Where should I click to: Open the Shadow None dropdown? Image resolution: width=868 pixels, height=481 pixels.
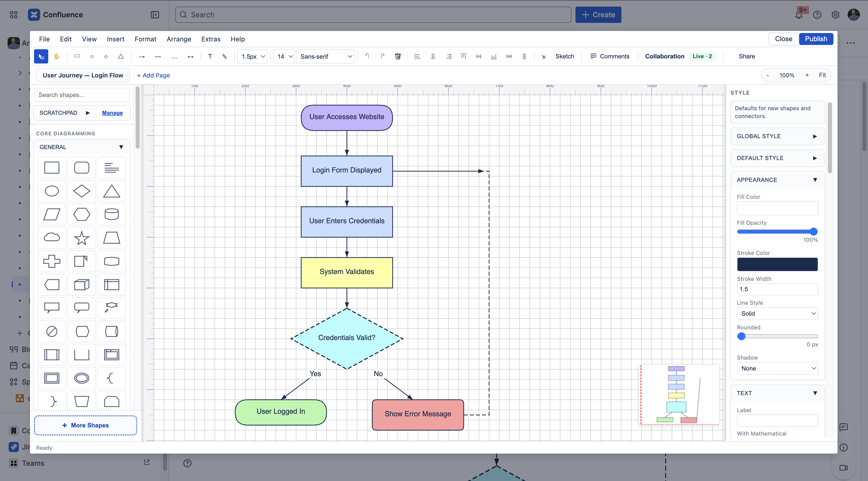(x=777, y=368)
